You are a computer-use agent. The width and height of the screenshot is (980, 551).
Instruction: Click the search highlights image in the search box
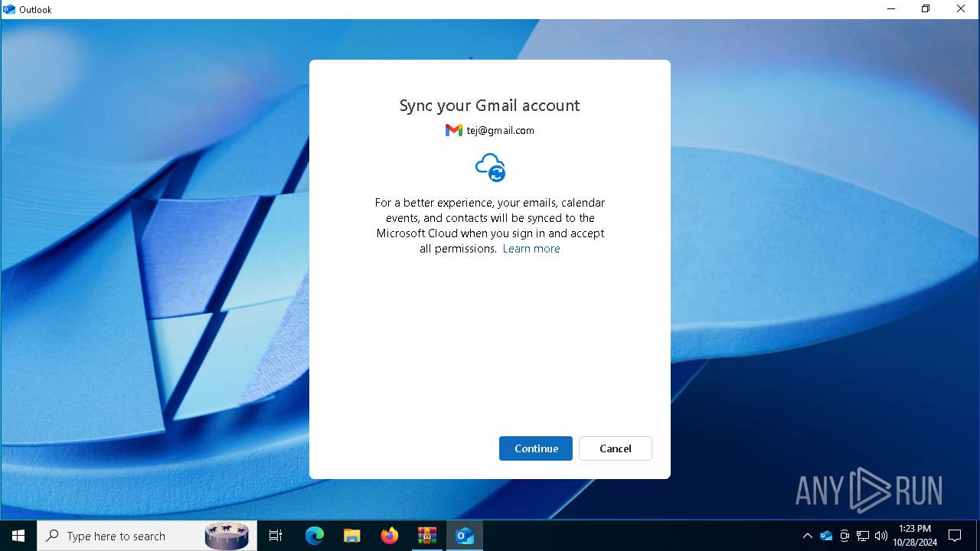227,536
